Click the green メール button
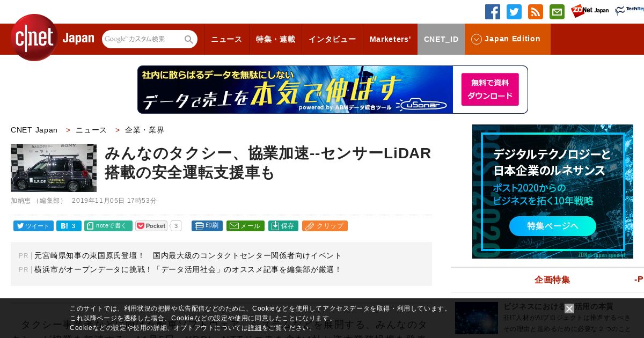Viewport: 644px width, 338px height. point(245,226)
